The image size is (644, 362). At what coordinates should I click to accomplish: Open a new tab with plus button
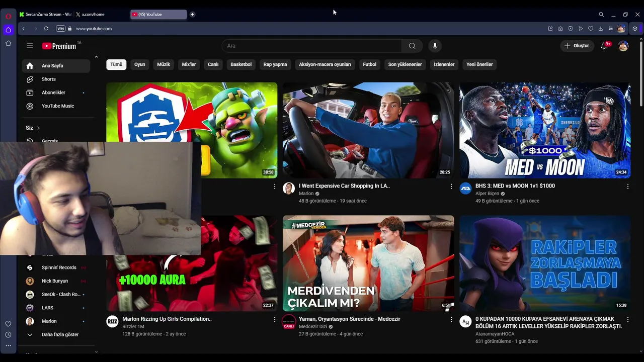click(192, 15)
